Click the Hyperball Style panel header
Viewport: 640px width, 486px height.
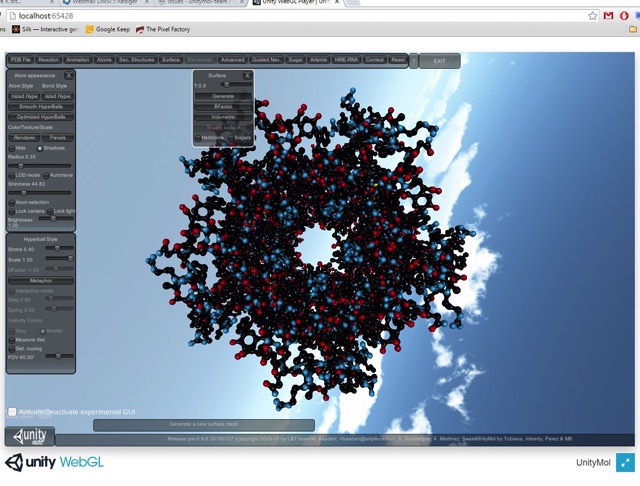(41, 239)
